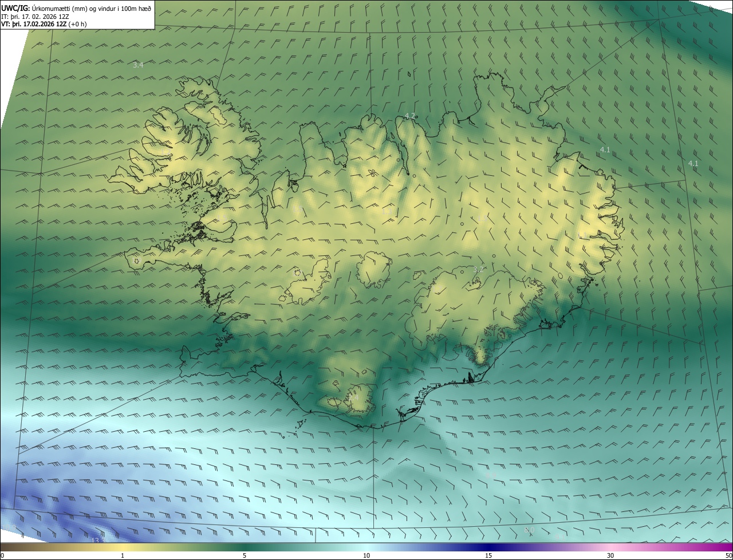Select the 'IT: þri. 17. 02. 2026 12Z' line
The width and height of the screenshot is (733, 560).
35,17
